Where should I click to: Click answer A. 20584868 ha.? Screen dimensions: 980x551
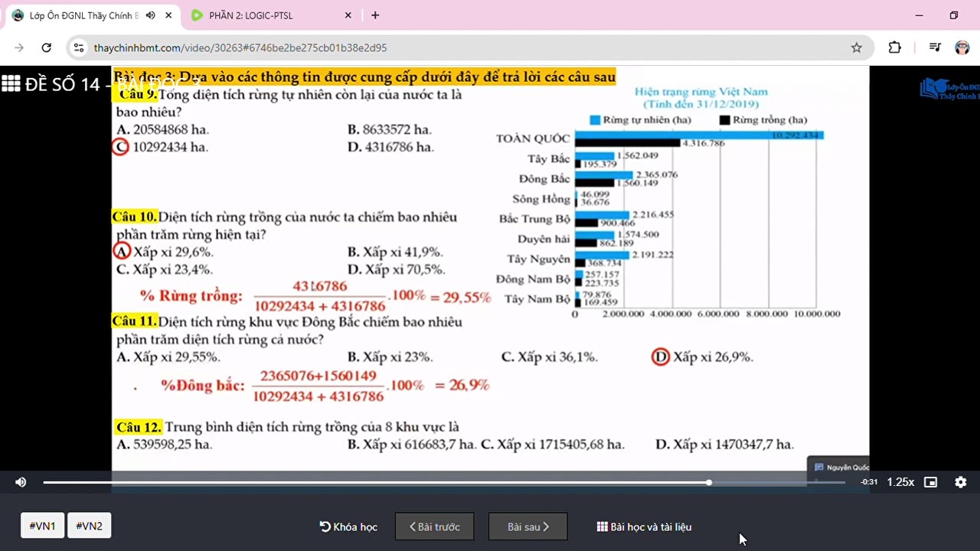click(x=162, y=129)
